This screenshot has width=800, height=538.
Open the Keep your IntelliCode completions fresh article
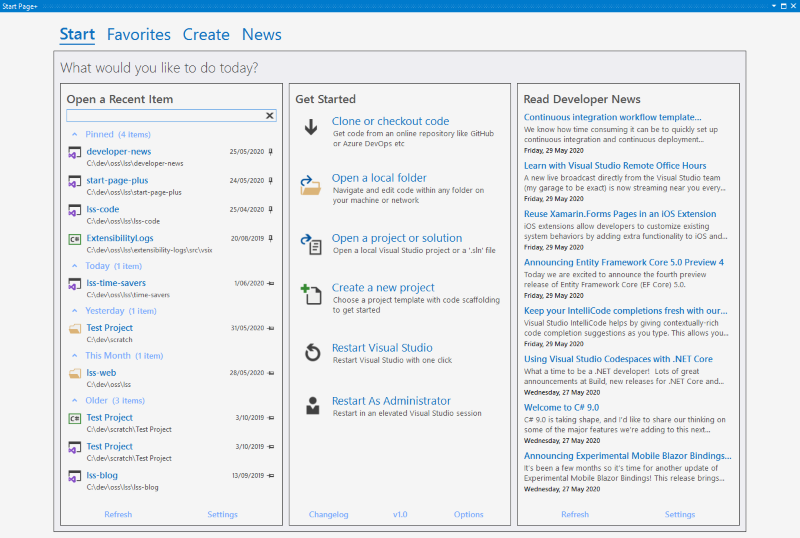point(626,311)
